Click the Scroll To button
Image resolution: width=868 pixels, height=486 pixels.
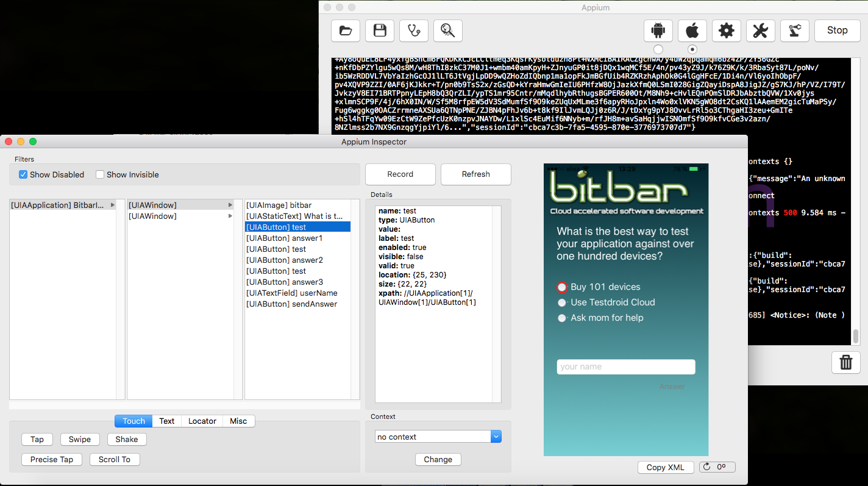coord(115,459)
